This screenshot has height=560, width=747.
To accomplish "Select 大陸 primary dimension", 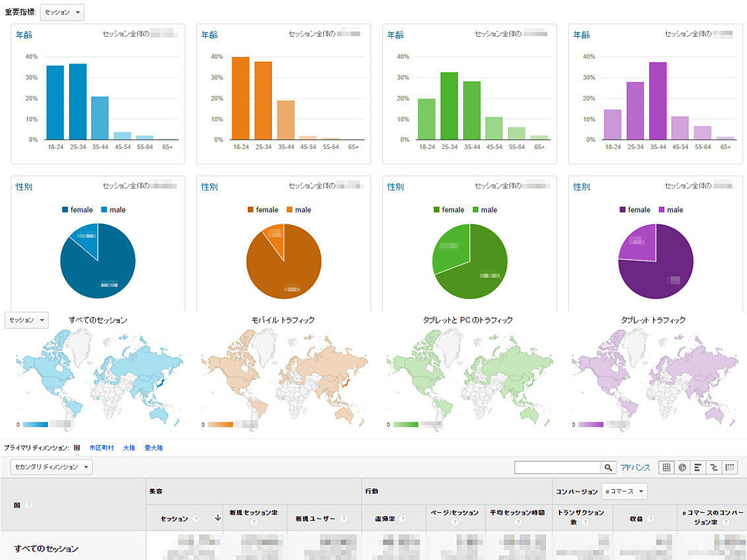I will pos(129,447).
